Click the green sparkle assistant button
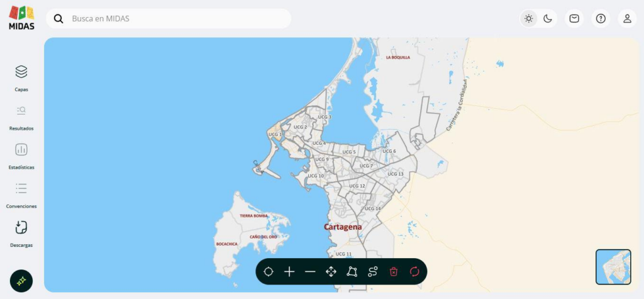The image size is (644, 299). tap(21, 281)
